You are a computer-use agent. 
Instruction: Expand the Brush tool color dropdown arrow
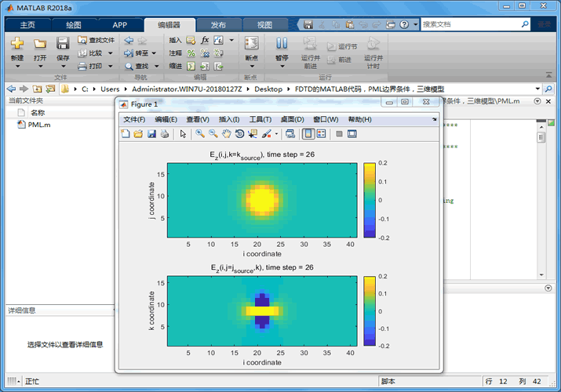[276, 134]
